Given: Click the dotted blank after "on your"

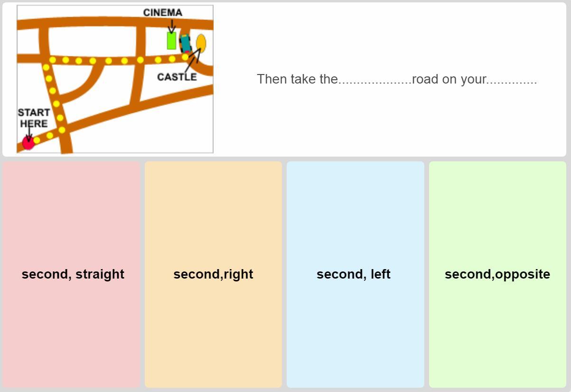Looking at the screenshot, I should pyautogui.click(x=512, y=79).
